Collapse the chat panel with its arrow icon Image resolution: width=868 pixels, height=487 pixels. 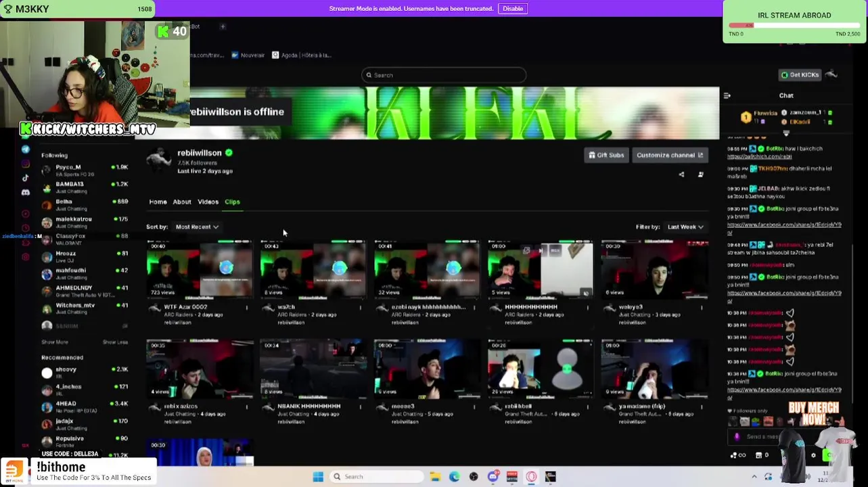tap(727, 95)
